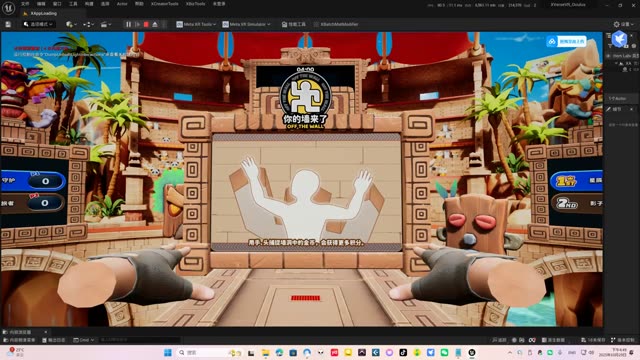
Task: Eject from the player controller
Action: click(155, 24)
